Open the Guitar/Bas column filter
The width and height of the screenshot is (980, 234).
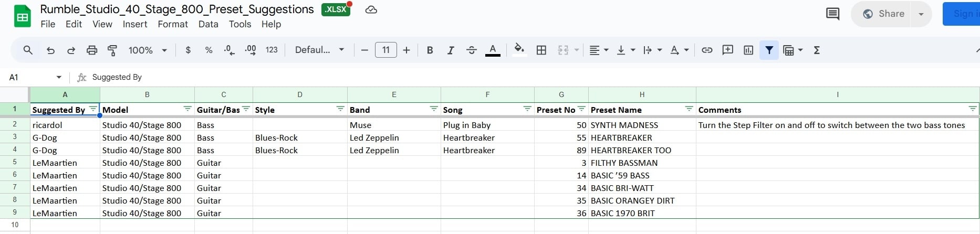tap(246, 109)
